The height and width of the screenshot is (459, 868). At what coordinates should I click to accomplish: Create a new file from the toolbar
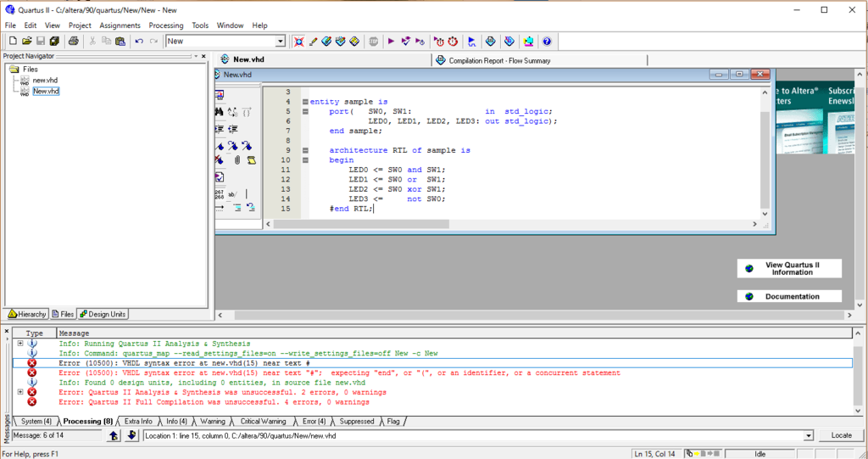[x=14, y=41]
